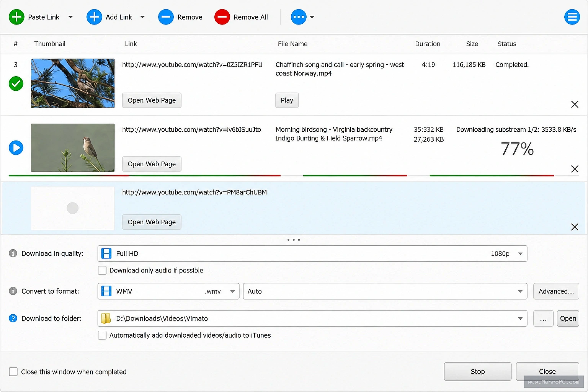Click the blue more options ellipsis icon
The image size is (588, 392).
tap(299, 17)
